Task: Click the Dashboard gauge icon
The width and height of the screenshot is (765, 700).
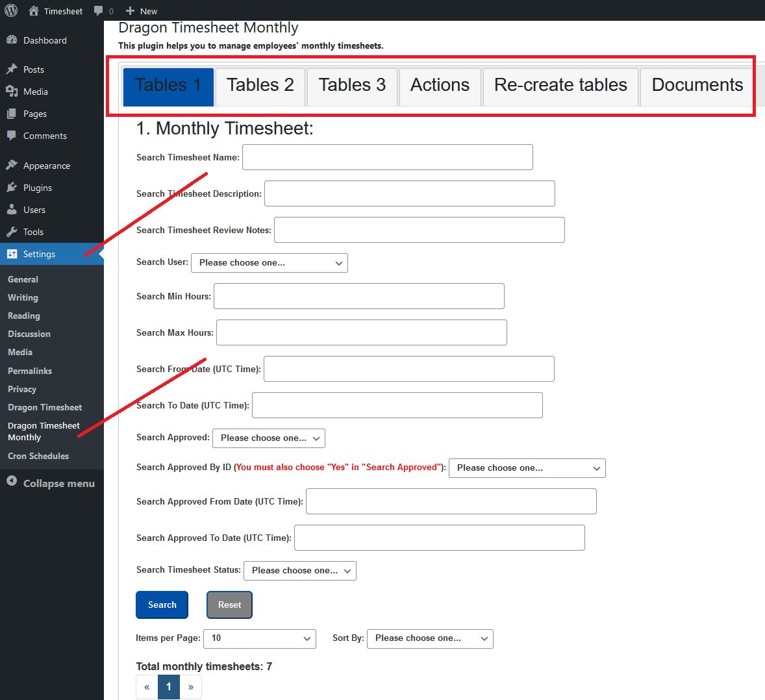Action: (12, 40)
